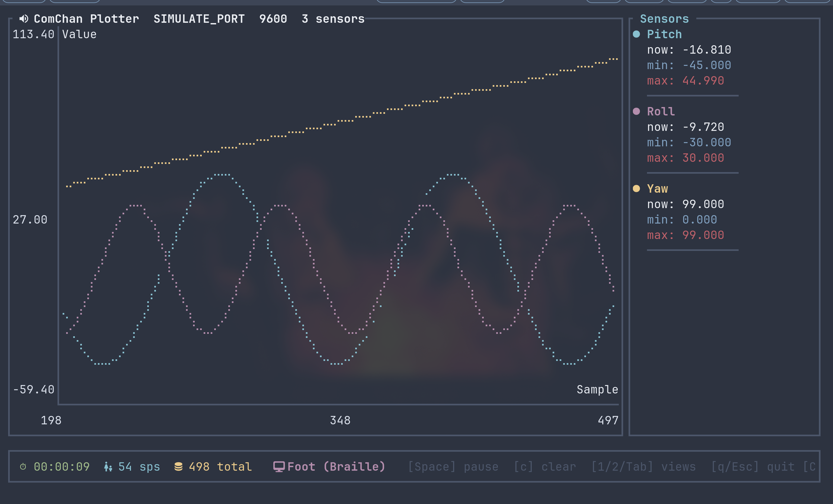The height and width of the screenshot is (504, 833).
Task: Click the SIMULATE_PORT port name
Action: point(199,19)
